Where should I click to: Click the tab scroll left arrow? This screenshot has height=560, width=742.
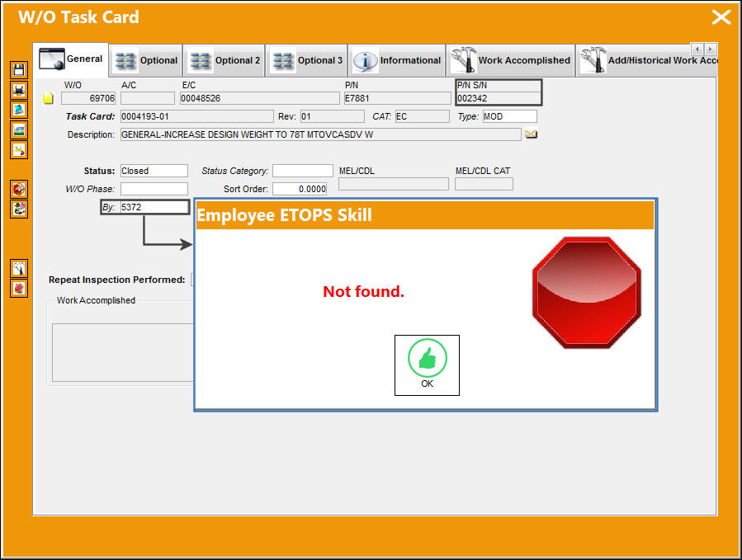(x=697, y=49)
